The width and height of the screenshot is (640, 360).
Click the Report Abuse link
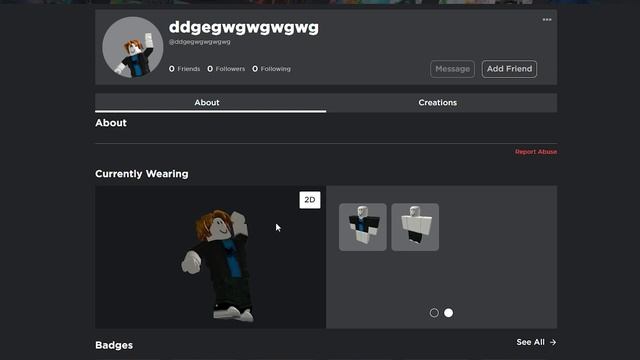[x=536, y=152]
